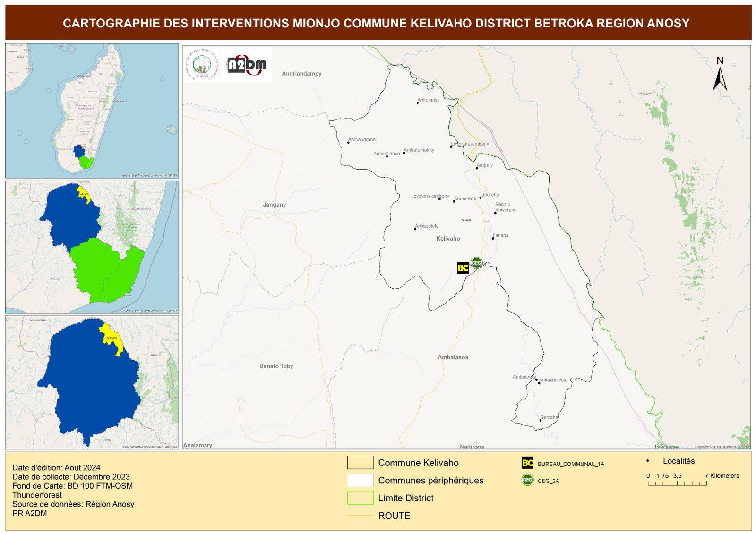Viewport: 756px width, 534px height.
Task: Click the Benato Toby commune label
Action: click(276, 366)
